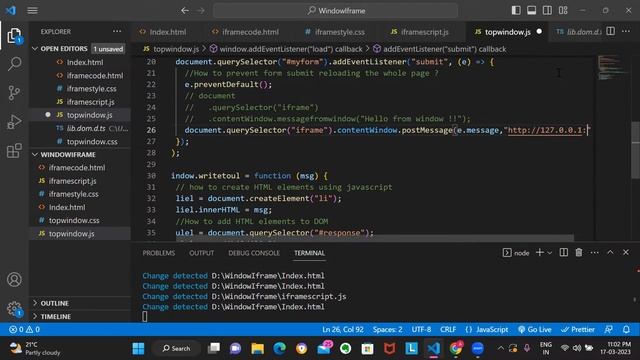Switch to iframestyle.css editor tab

click(x=335, y=32)
